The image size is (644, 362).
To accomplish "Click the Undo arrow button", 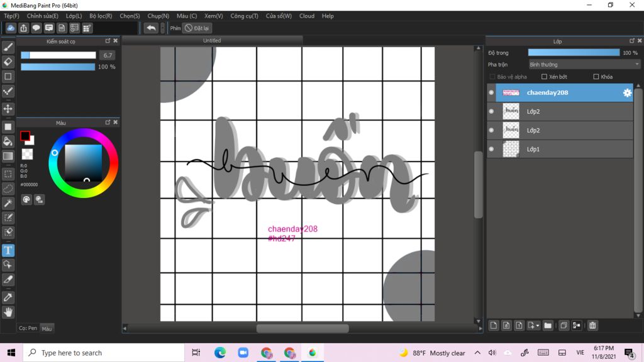I will click(151, 28).
